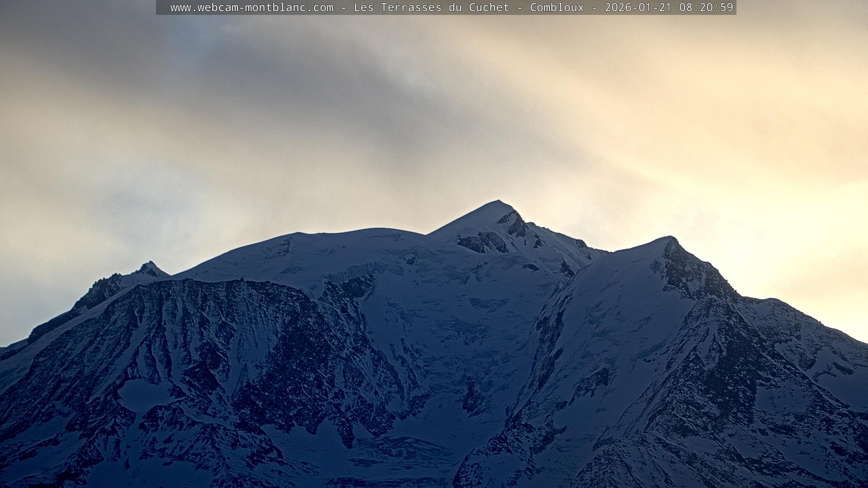
Task: Click the 'Combloux' location label
Action: coord(557,7)
